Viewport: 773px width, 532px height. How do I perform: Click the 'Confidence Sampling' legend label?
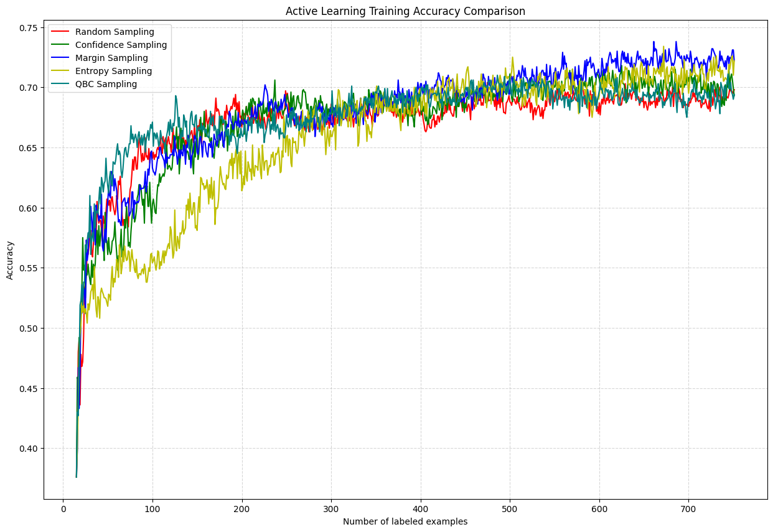121,45
